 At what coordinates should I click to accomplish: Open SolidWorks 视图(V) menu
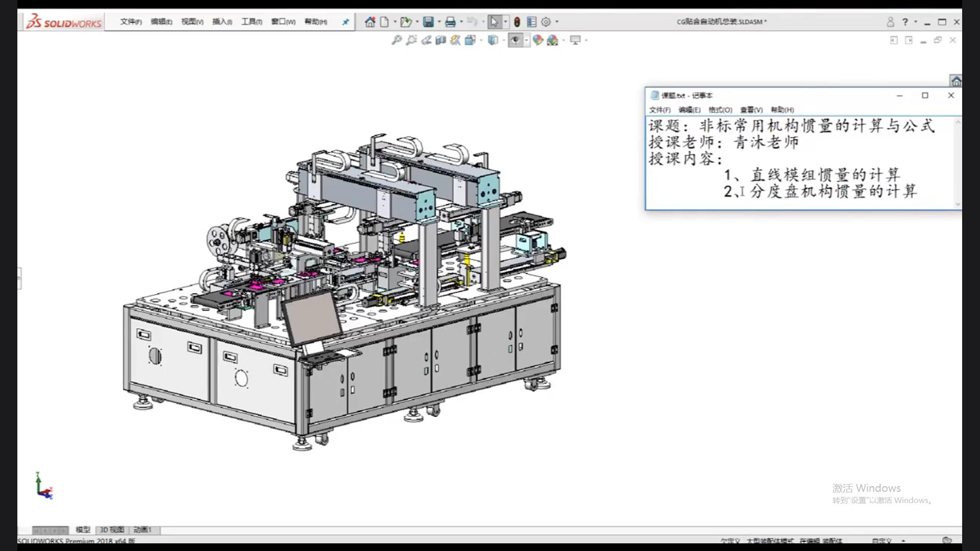(x=192, y=22)
